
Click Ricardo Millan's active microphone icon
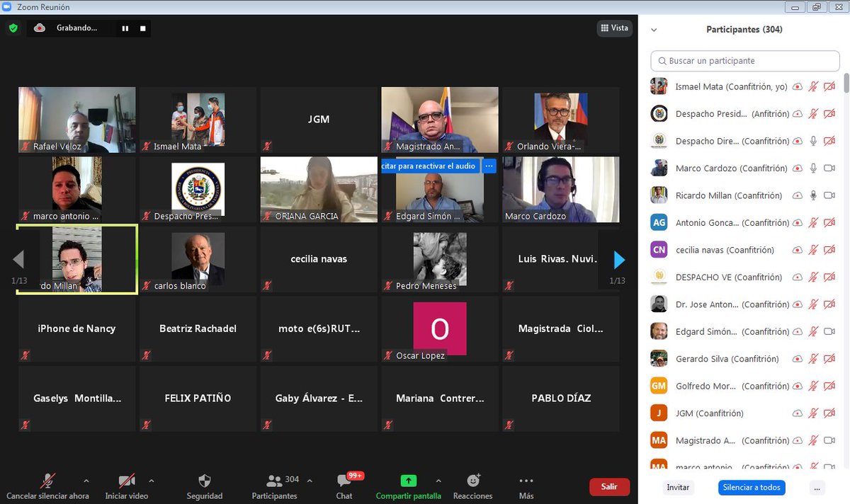pos(813,195)
